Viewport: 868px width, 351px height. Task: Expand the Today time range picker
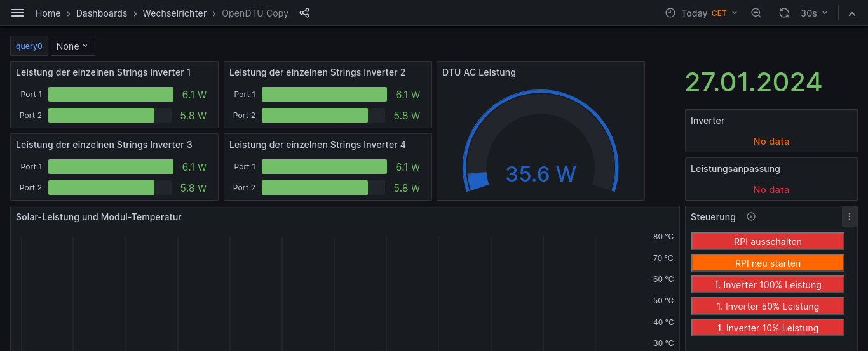[702, 13]
